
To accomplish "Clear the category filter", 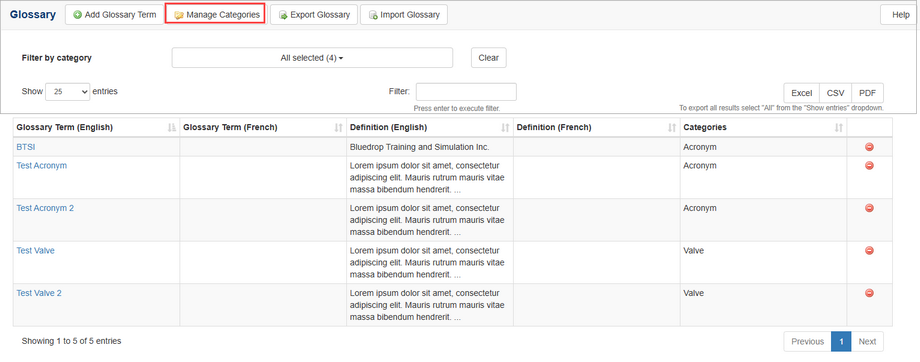I will pos(489,58).
